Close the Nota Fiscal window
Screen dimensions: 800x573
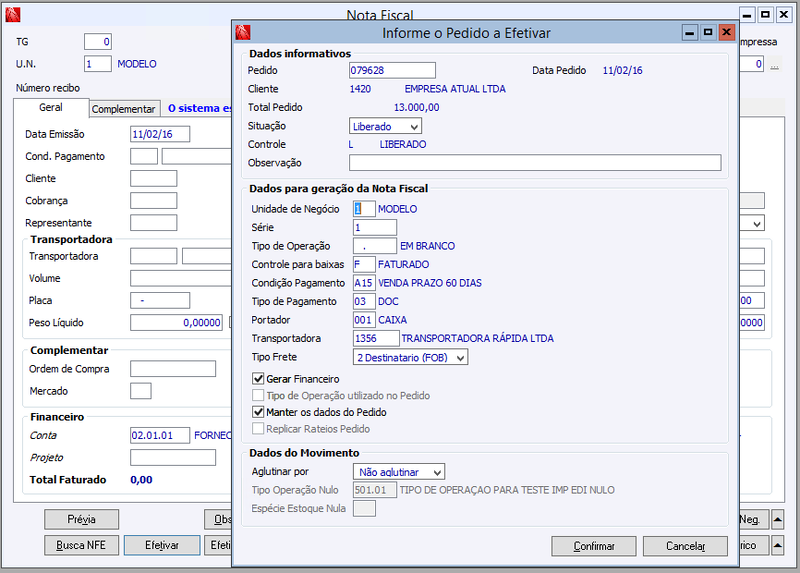click(784, 15)
